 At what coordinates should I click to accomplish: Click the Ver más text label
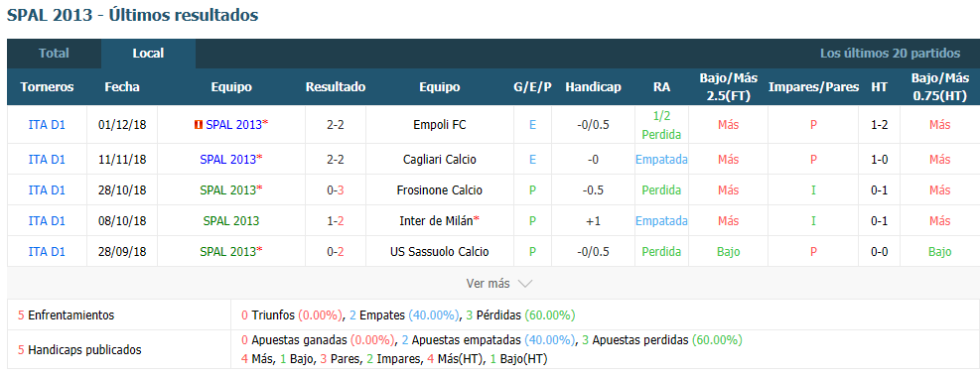tap(489, 284)
